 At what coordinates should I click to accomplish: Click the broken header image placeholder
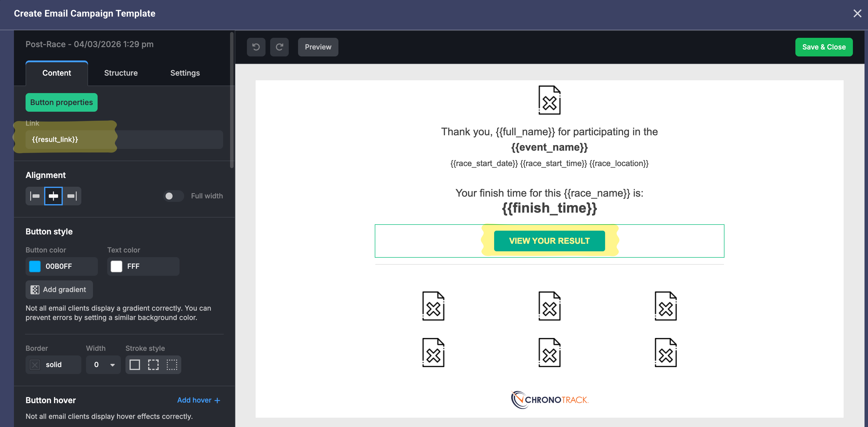pyautogui.click(x=549, y=100)
